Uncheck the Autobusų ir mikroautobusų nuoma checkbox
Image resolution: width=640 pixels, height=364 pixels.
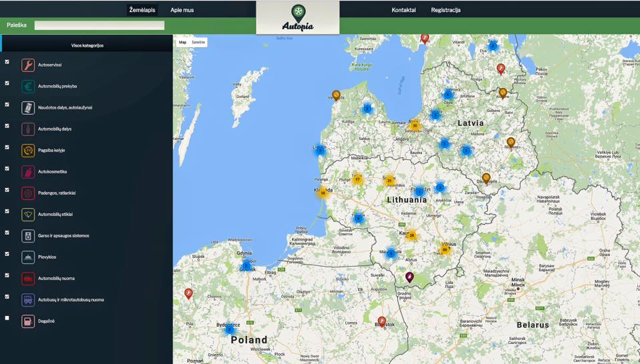click(x=7, y=297)
